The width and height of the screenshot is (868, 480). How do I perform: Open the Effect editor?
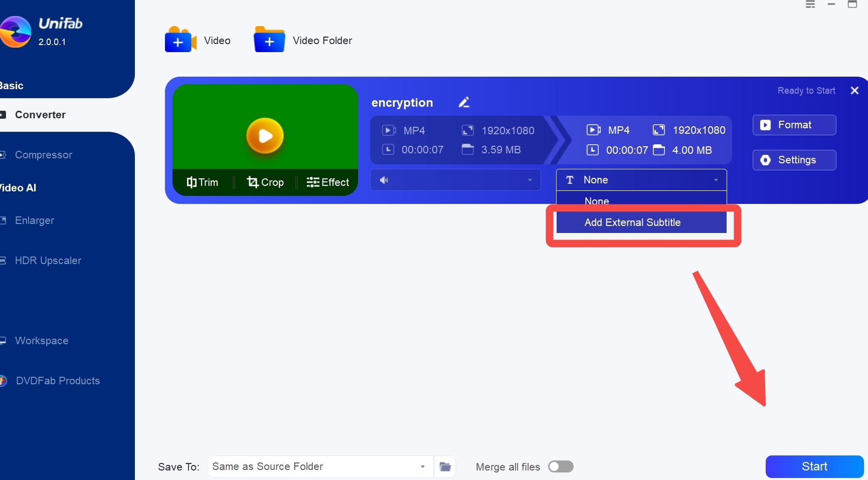pyautogui.click(x=328, y=182)
